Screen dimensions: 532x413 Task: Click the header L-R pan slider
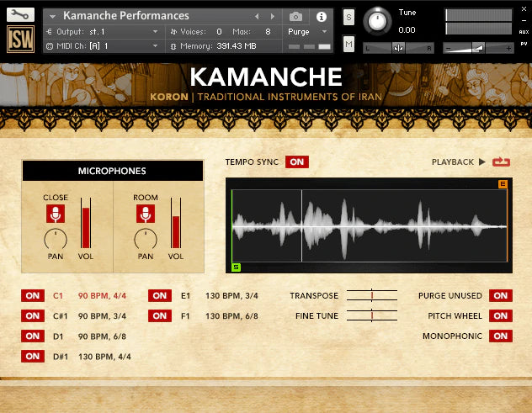398,48
